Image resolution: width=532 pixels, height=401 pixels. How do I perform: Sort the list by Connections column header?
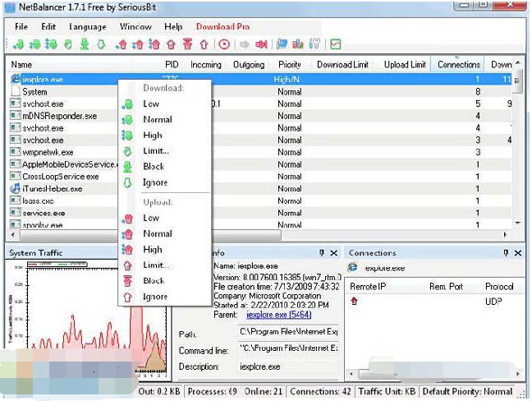tap(458, 65)
